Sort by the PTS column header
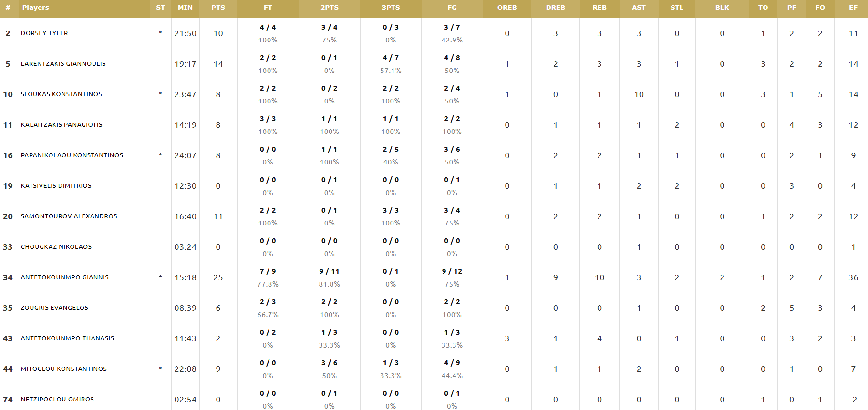 coord(218,8)
